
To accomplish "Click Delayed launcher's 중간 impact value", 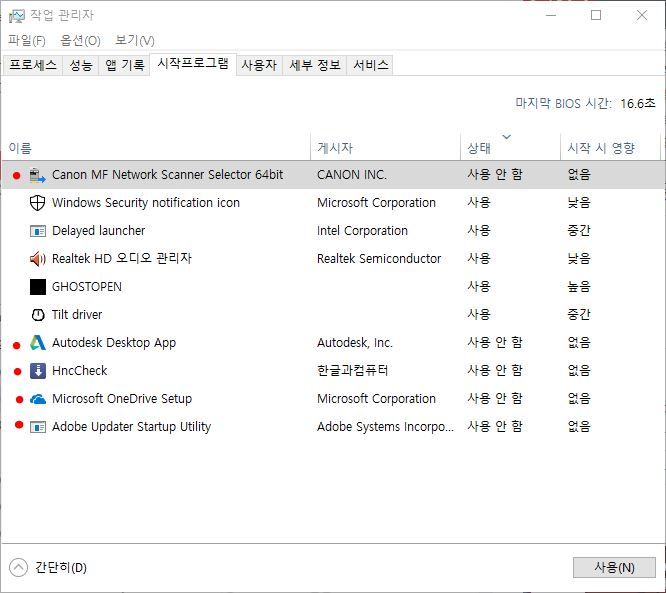I will [x=579, y=231].
